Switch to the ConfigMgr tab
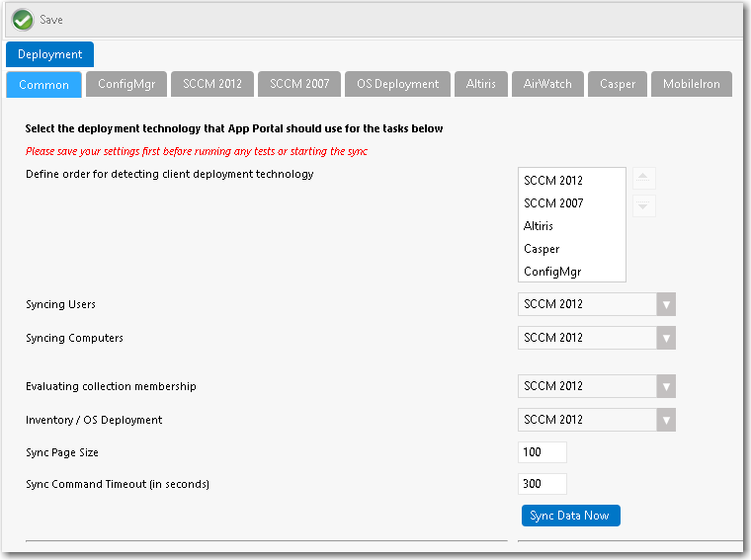Viewport: 751px width, 560px height. (126, 84)
